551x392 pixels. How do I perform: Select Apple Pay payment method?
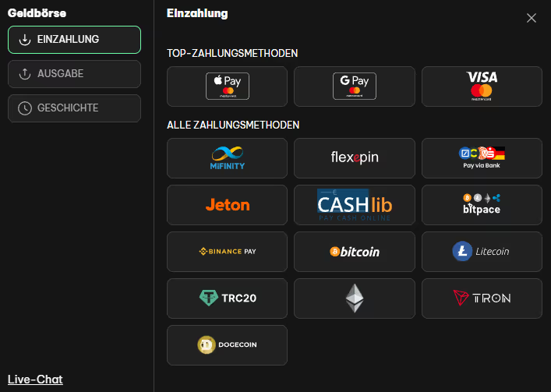pyautogui.click(x=227, y=87)
